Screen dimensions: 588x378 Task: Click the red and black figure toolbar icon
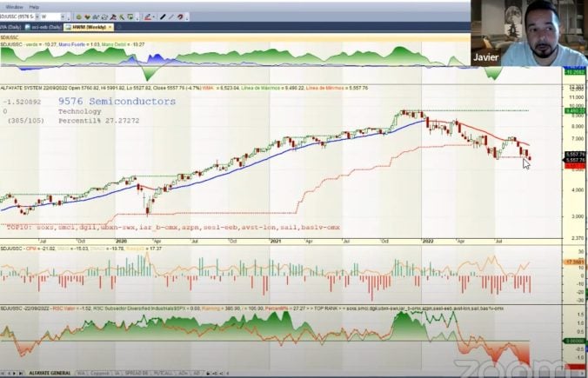(113, 17)
